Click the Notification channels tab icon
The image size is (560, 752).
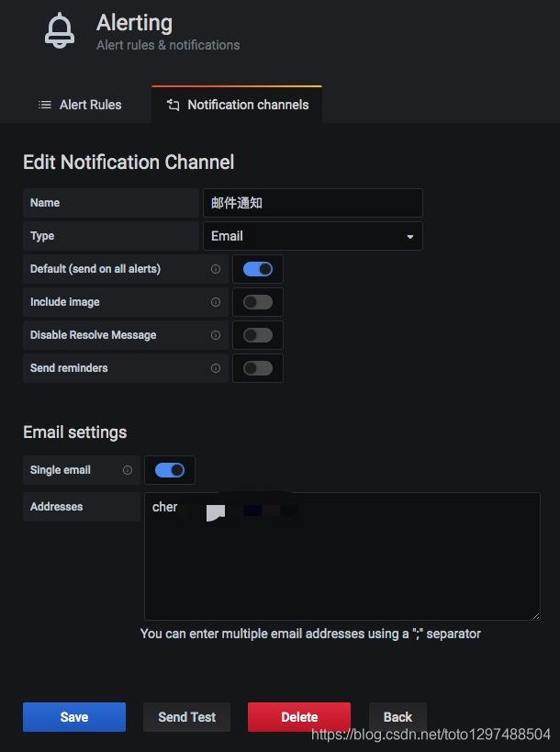[173, 105]
